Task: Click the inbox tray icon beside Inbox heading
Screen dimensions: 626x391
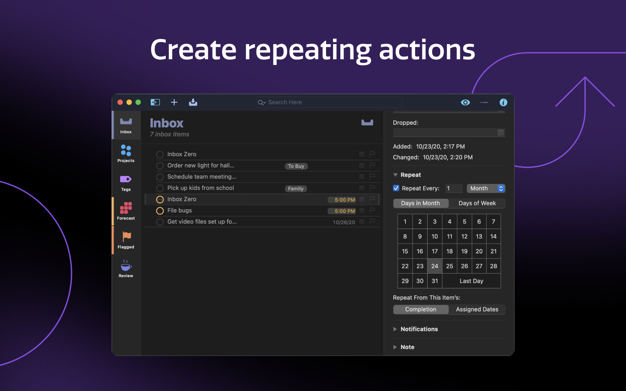Action: pos(367,122)
